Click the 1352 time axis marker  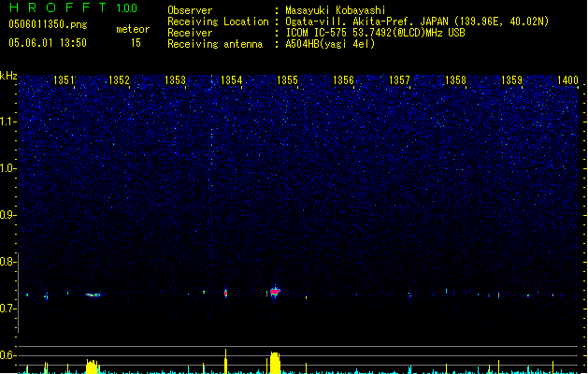coord(119,79)
